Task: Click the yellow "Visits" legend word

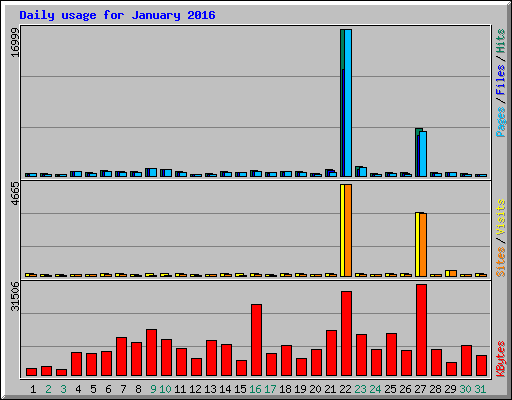Action: (x=501, y=217)
